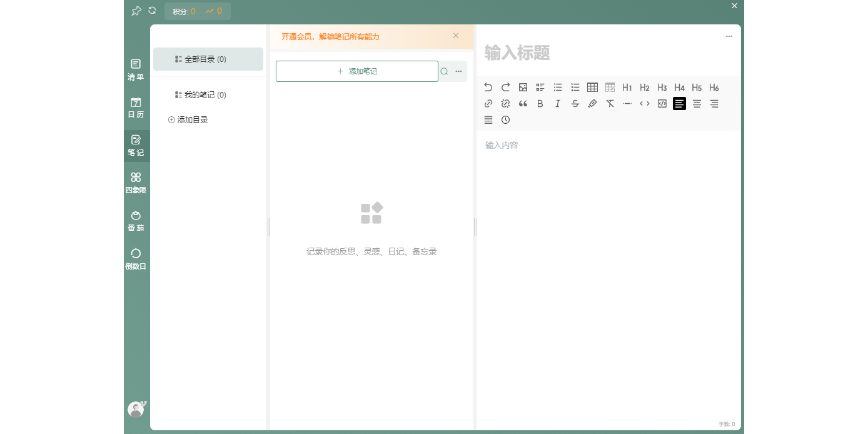Viewport: 868px width, 434px height.
Task: Insert a table into the note
Action: (x=592, y=88)
